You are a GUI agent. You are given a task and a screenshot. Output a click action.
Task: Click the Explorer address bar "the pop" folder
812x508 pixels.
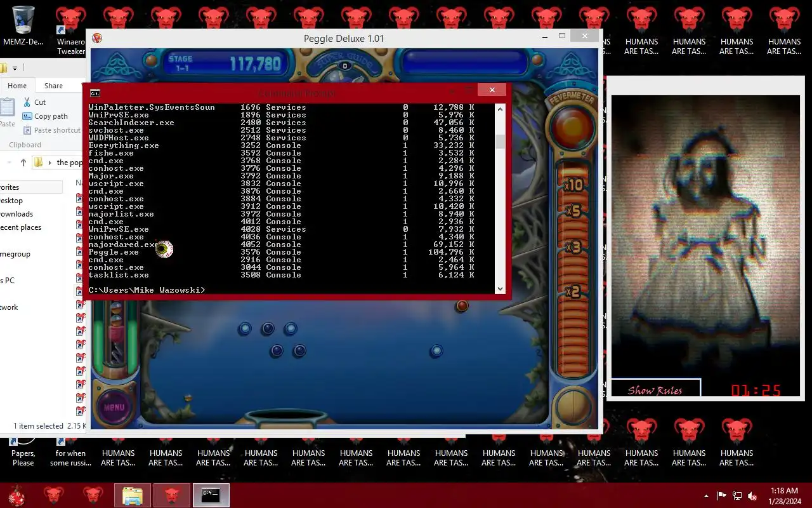pos(69,163)
